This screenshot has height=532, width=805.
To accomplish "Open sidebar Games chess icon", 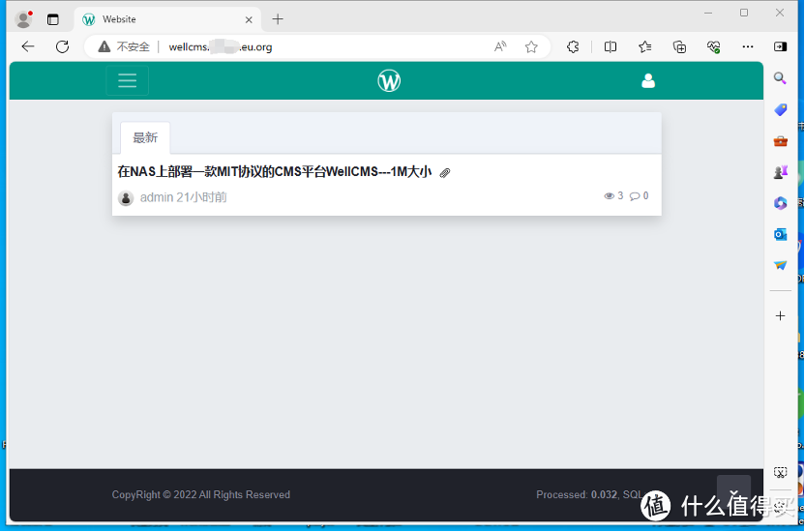I will pos(781,172).
